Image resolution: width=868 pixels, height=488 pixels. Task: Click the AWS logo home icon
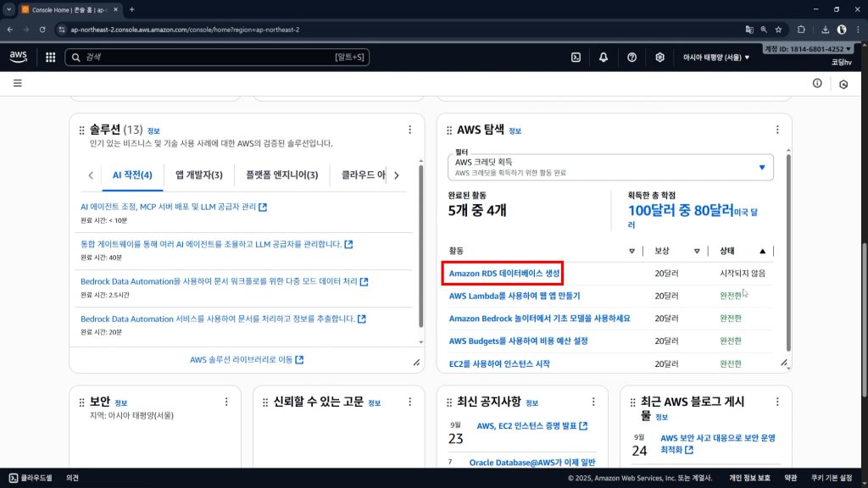[x=19, y=57]
